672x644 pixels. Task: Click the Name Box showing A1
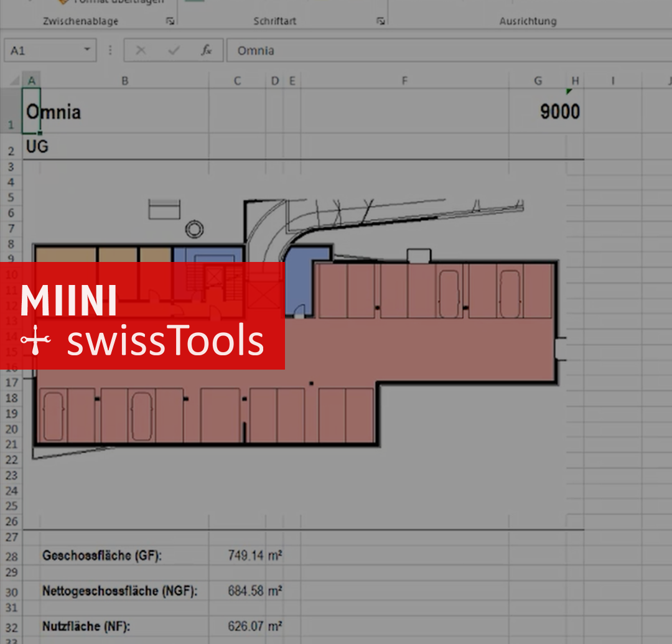(x=50, y=50)
